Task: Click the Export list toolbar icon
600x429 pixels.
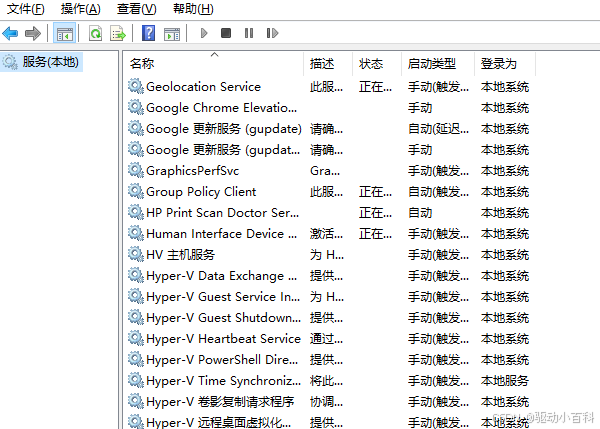Action: [117, 34]
